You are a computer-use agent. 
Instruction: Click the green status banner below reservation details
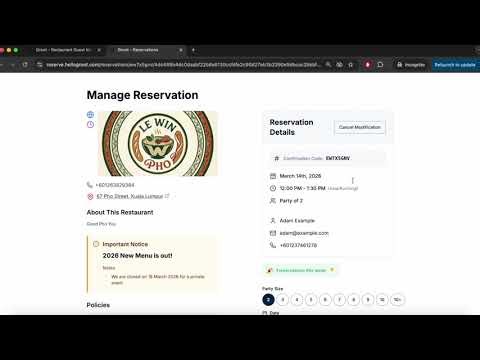pos(300,270)
